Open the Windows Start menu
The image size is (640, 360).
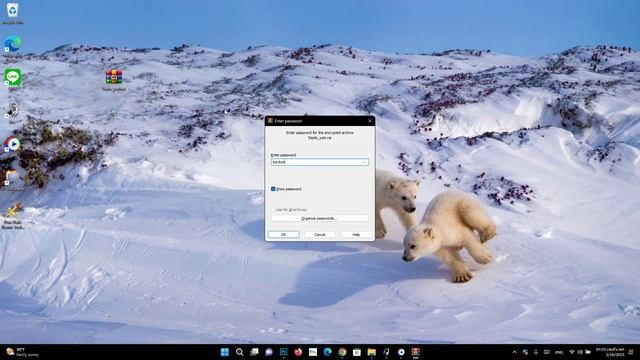click(x=225, y=352)
